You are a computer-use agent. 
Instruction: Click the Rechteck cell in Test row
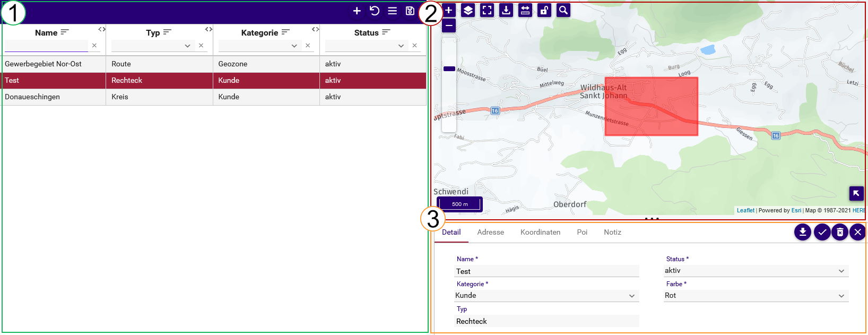pyautogui.click(x=159, y=80)
